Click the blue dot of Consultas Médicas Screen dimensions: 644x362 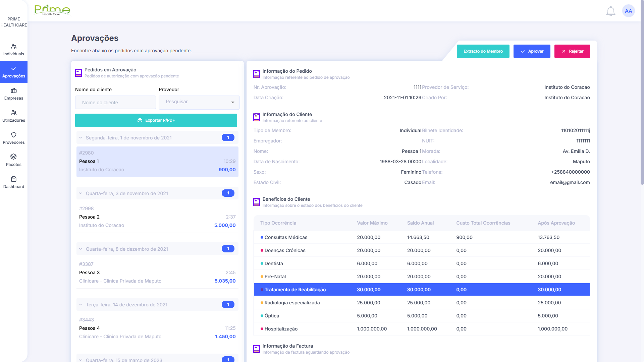(262, 237)
